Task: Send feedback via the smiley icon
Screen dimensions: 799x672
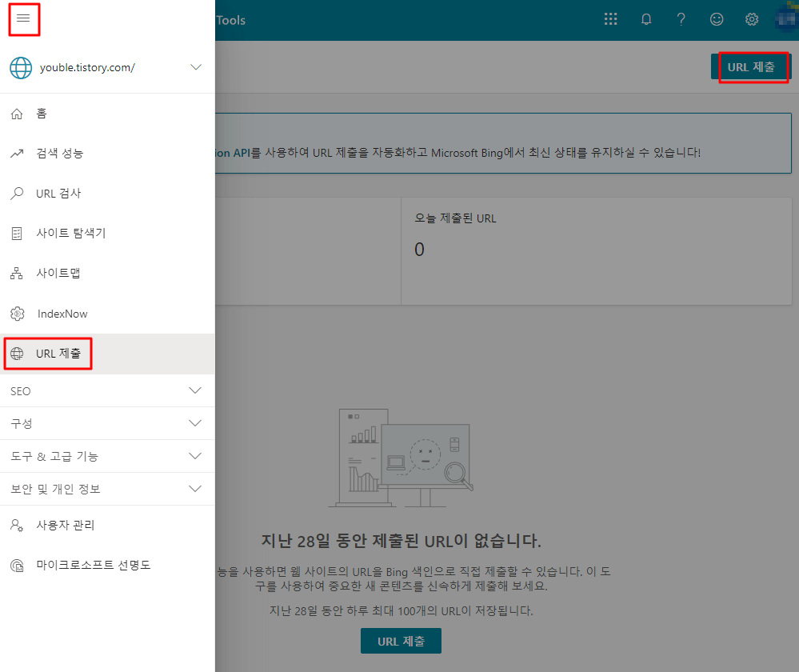Action: coord(716,18)
